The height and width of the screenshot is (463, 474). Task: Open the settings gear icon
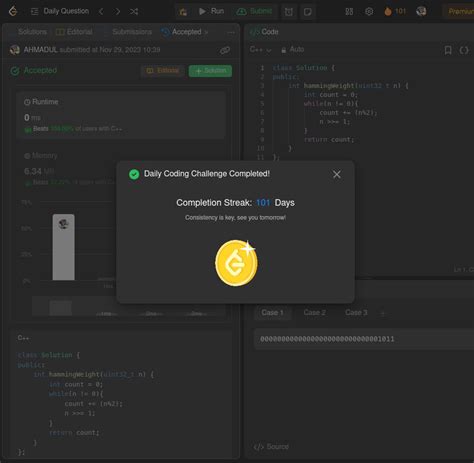(x=369, y=12)
